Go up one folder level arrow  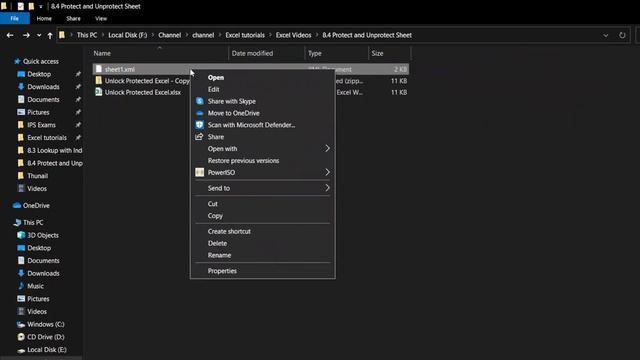click(50, 36)
